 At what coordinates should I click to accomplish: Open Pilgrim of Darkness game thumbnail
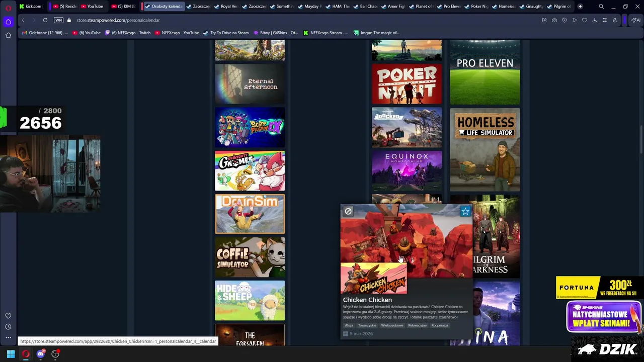pyautogui.click(x=496, y=236)
